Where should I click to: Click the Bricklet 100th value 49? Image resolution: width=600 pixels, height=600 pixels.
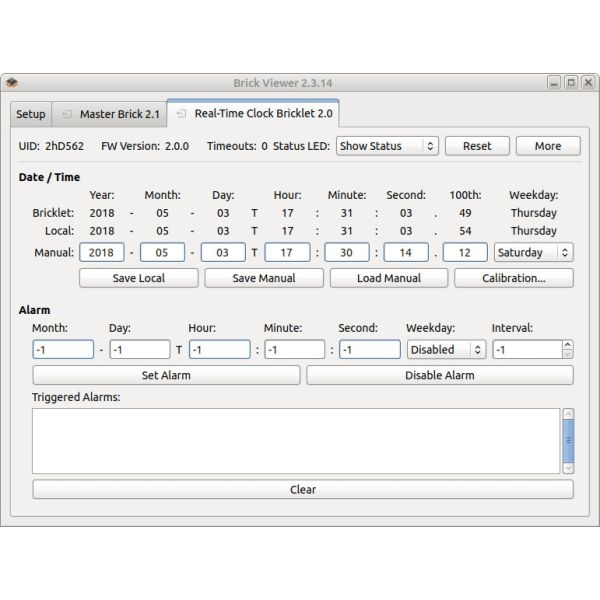click(x=465, y=213)
